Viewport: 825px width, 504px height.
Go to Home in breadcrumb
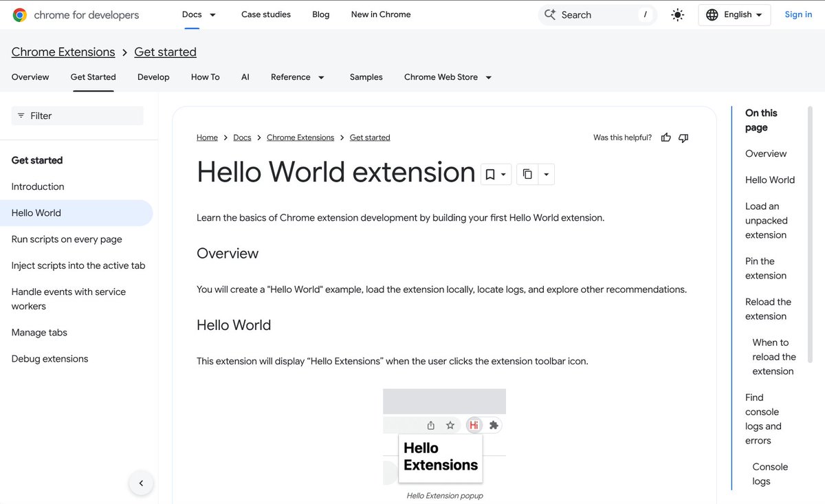207,138
